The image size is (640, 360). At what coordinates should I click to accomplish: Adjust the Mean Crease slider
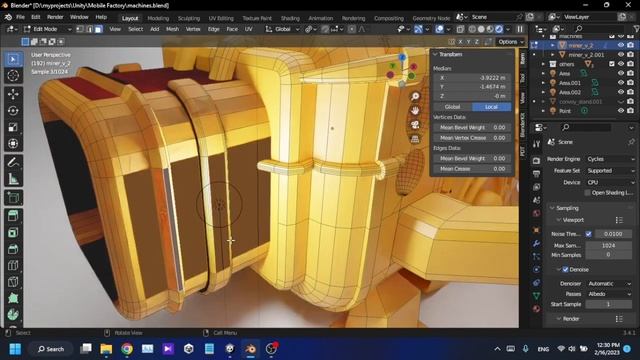coord(472,169)
